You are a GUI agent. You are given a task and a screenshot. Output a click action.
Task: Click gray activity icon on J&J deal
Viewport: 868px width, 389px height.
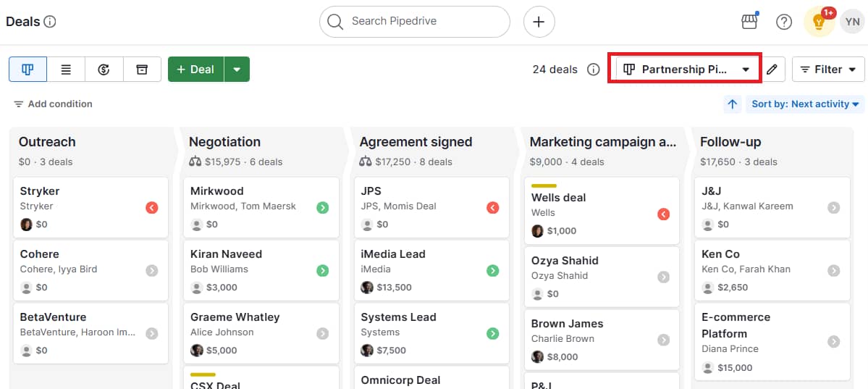(x=834, y=208)
